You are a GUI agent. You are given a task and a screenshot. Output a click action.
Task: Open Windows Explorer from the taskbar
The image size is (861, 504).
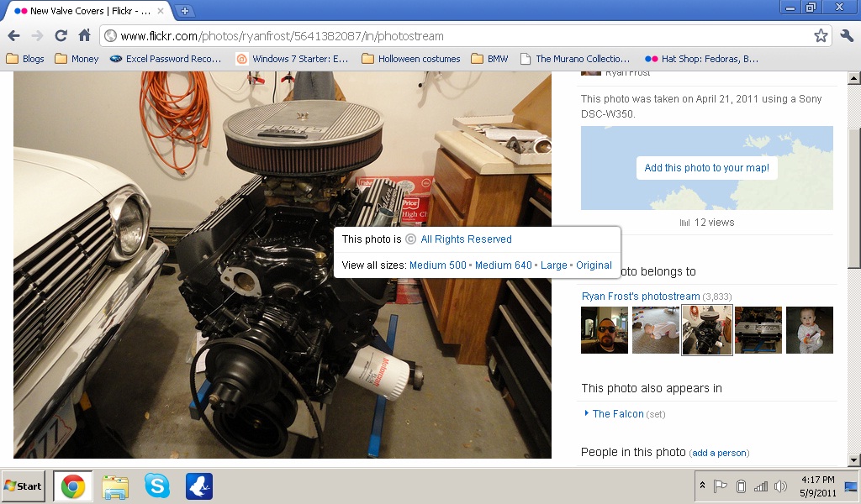pos(115,486)
